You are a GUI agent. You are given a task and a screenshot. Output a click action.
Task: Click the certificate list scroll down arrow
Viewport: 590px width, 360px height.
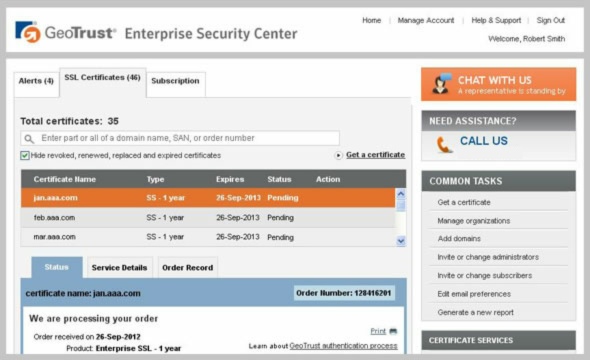coord(401,241)
